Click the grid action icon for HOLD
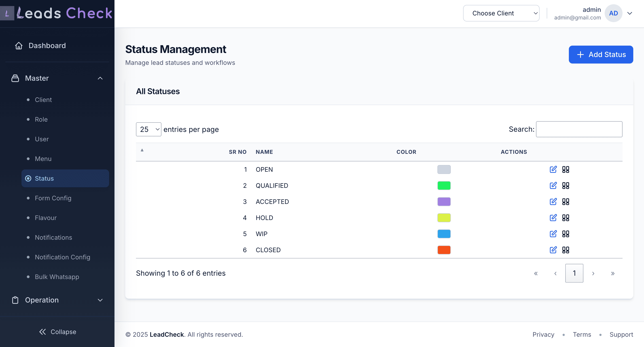644x347 pixels. [566, 218]
